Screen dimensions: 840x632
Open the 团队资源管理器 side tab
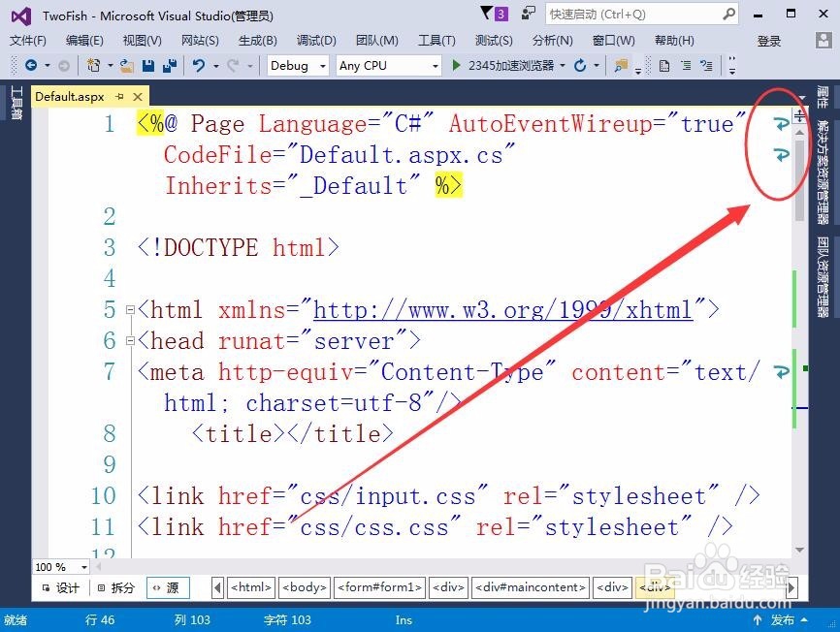(x=823, y=276)
